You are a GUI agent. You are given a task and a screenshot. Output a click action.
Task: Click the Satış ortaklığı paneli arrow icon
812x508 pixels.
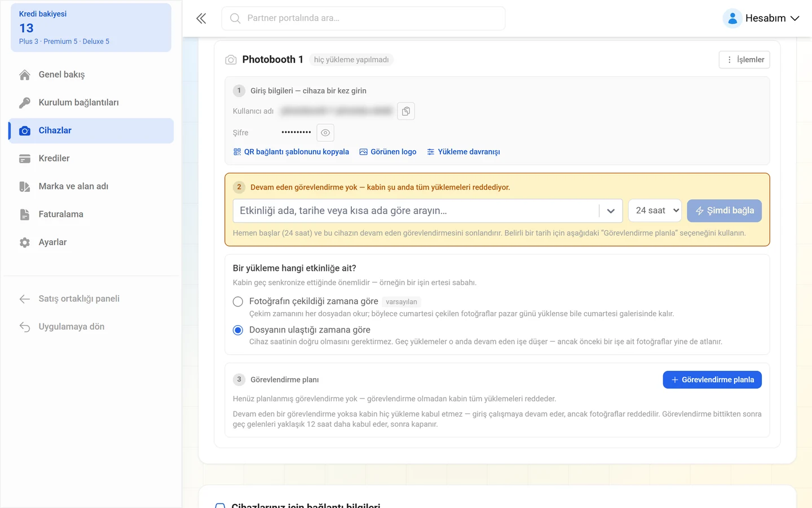tap(25, 299)
